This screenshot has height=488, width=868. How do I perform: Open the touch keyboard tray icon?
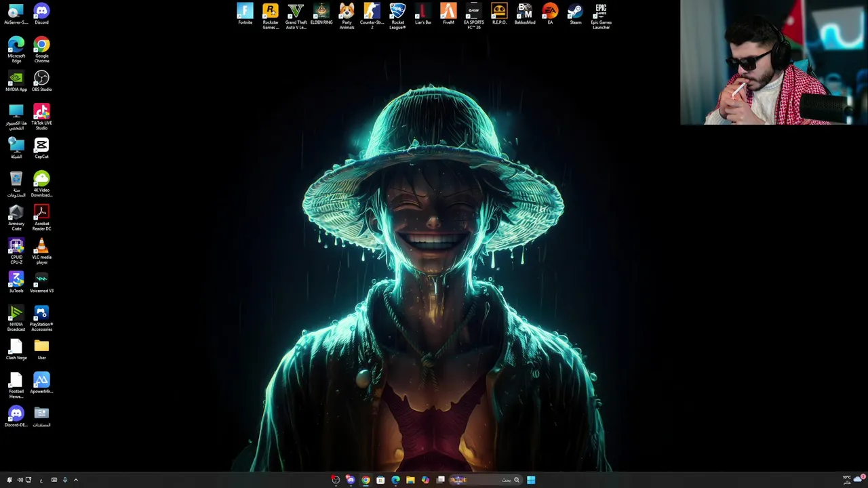[x=54, y=480]
